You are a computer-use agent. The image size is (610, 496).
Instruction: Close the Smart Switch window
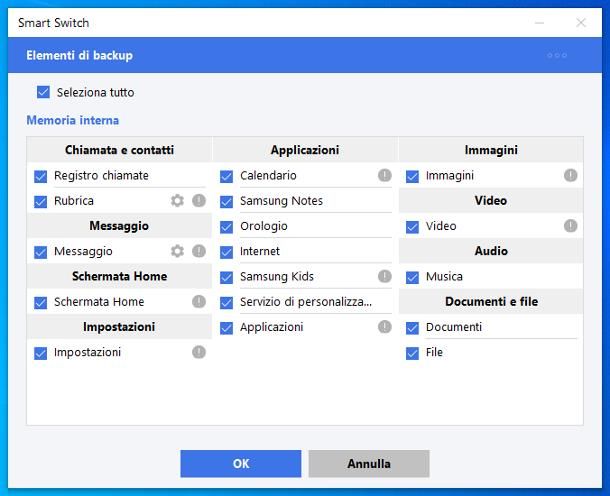point(581,22)
